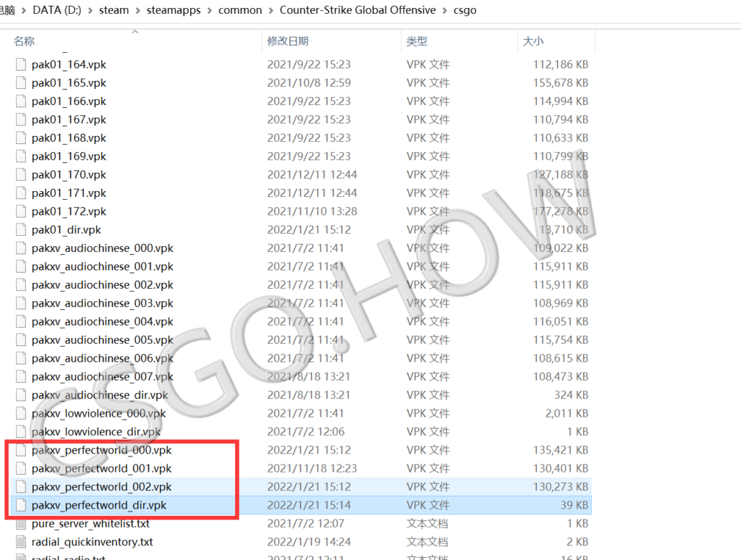741x560 pixels.
Task: Select file name pakxv_audiochinese_dir.vpk
Action: tap(100, 395)
